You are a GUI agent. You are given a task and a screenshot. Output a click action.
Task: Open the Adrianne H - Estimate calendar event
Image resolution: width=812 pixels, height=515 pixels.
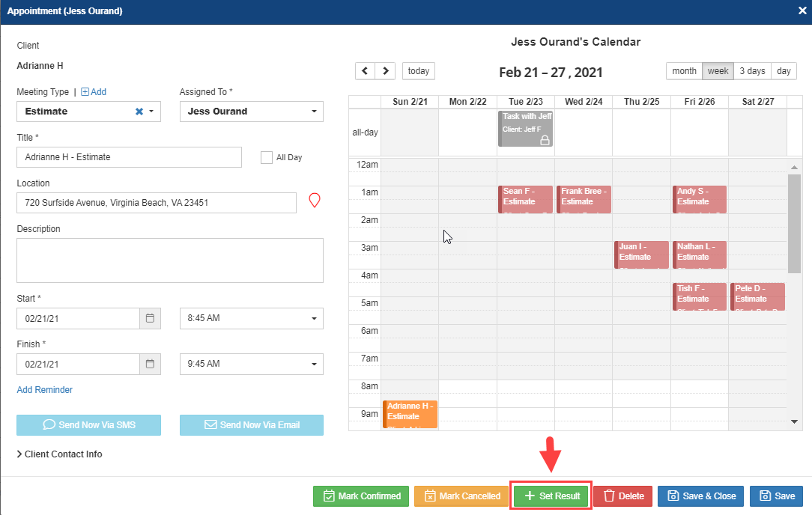410,415
